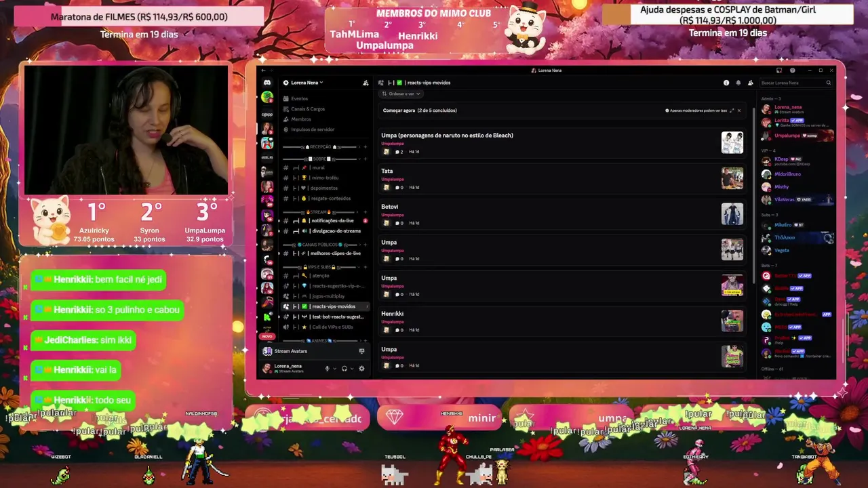
Task: Click thumbnail of Naruto Bleach post
Action: tap(732, 142)
